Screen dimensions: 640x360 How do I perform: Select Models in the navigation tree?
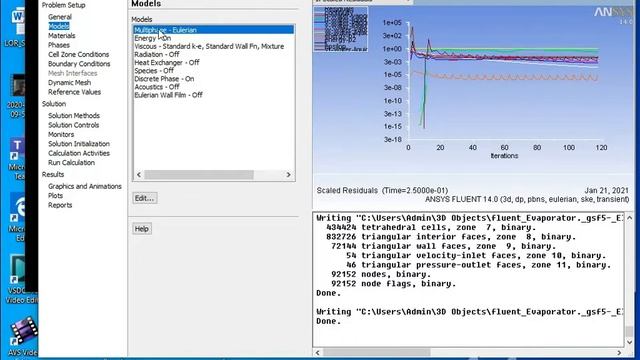59,26
